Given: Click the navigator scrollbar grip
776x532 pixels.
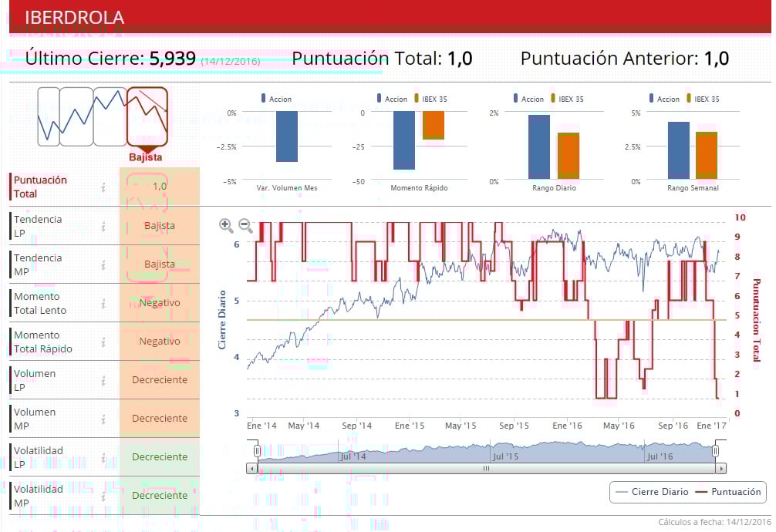Looking at the screenshot, I should click(x=486, y=468).
